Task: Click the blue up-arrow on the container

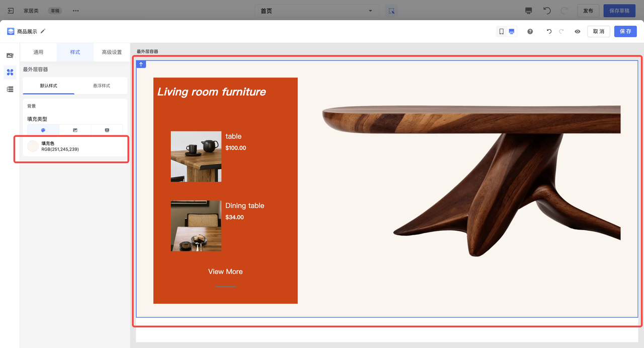Action: [x=141, y=64]
